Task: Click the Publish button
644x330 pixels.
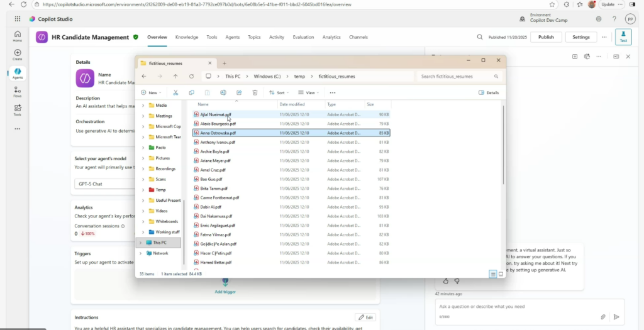Action: click(546, 37)
